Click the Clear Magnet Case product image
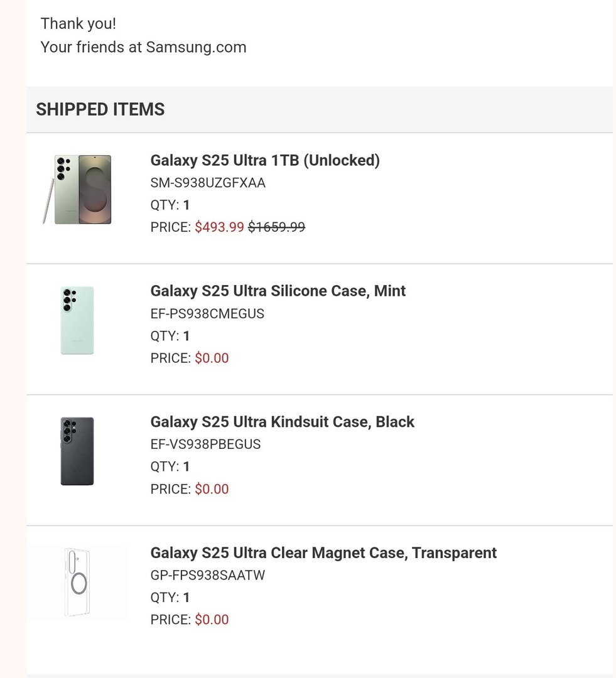The image size is (616, 678). 78,581
